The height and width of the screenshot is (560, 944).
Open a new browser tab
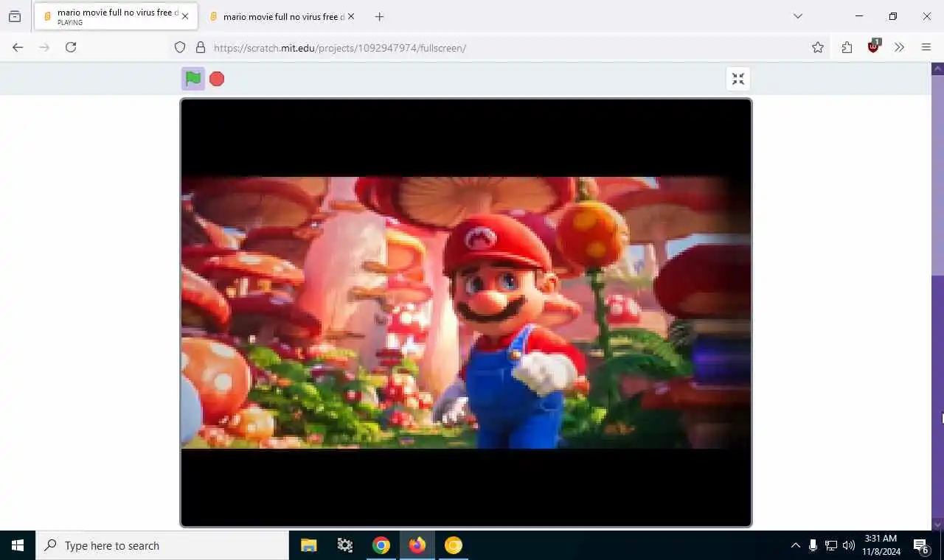point(379,16)
